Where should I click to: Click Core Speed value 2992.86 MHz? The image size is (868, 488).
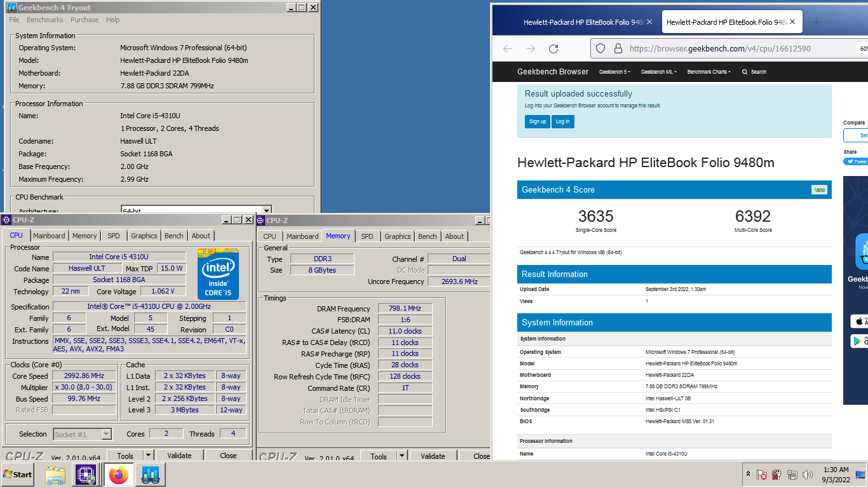tap(85, 376)
